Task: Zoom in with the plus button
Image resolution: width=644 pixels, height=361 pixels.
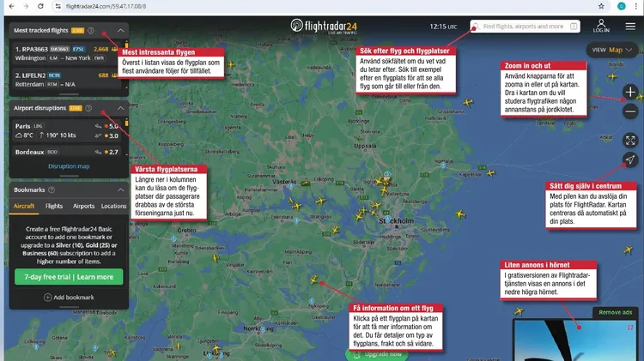Action: [x=630, y=92]
